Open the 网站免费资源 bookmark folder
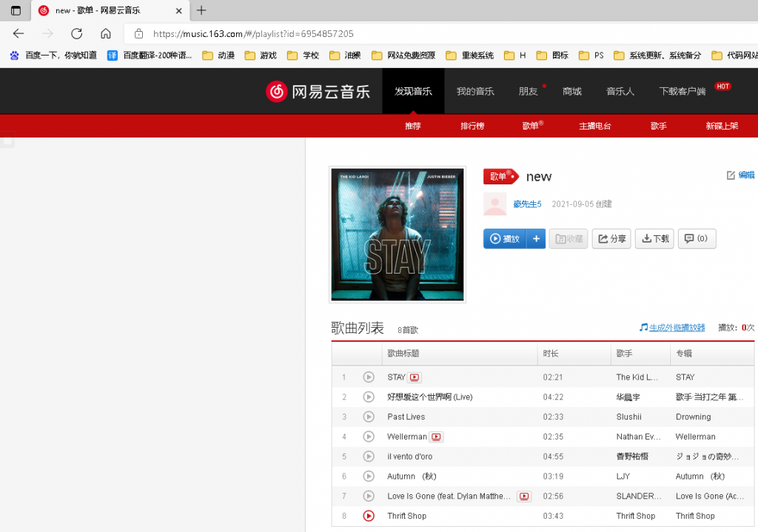 [x=403, y=55]
